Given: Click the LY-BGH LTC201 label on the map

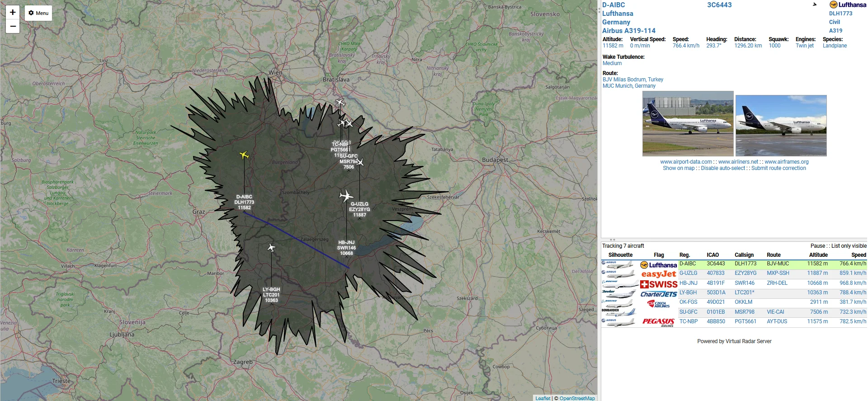Looking at the screenshot, I should 271,295.
